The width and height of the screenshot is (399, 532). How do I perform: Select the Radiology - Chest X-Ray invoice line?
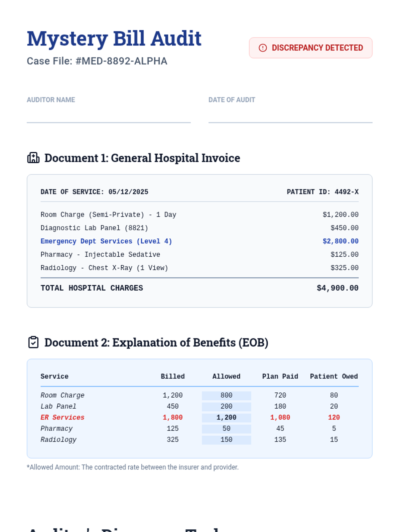click(104, 268)
